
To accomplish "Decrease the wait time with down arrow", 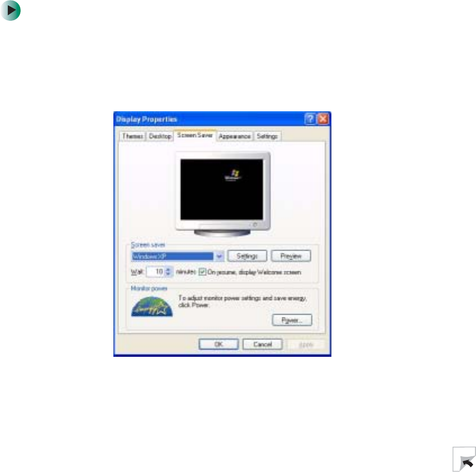I will coord(168,274).
